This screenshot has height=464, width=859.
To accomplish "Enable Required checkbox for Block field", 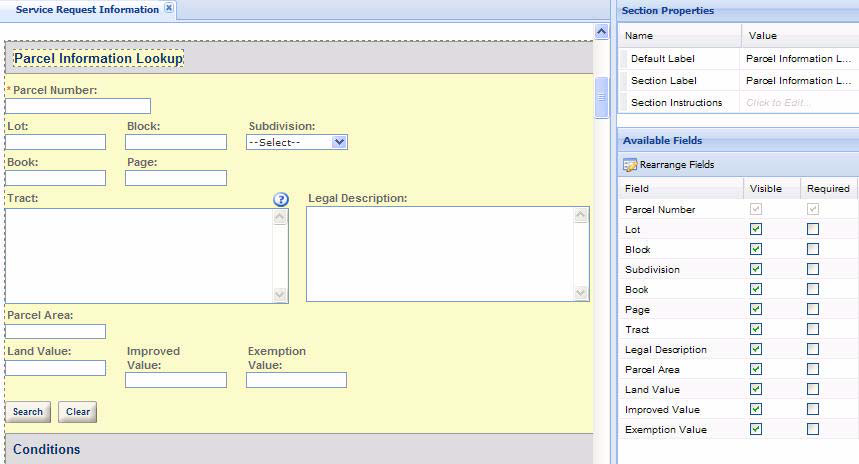I will [x=813, y=249].
